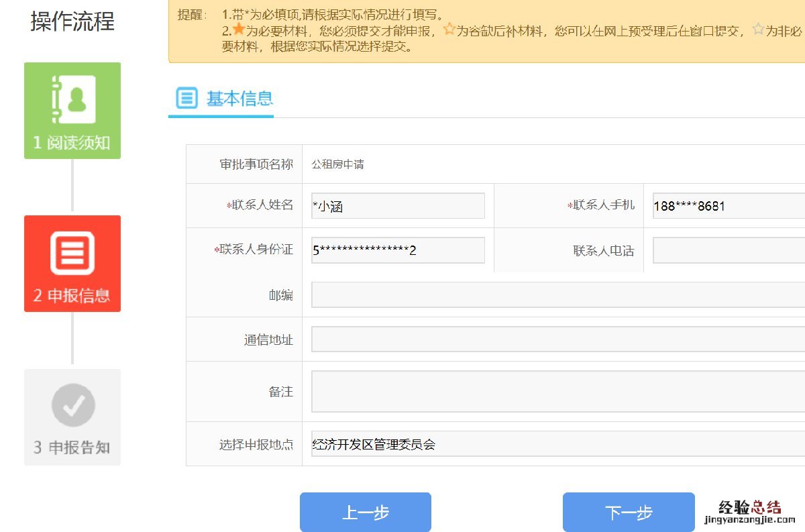Click the hollow orange star for 容缺后补材料
Screen dimensions: 805x532
pos(449,30)
